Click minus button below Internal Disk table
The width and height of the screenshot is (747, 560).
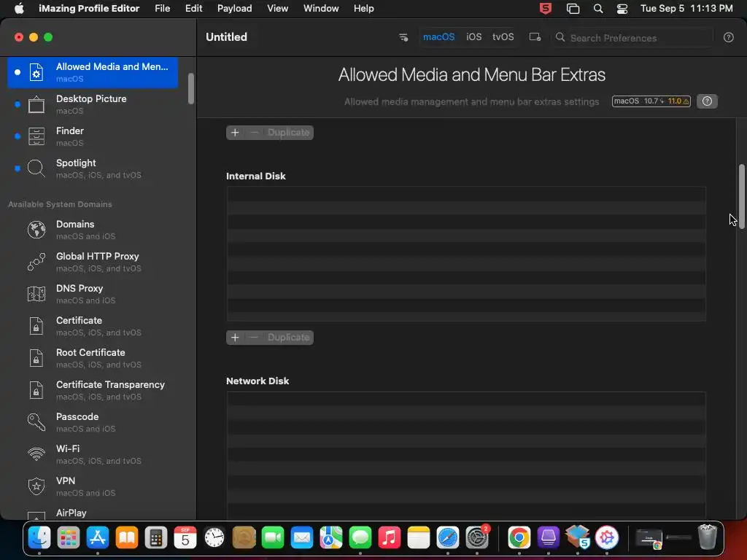pyautogui.click(x=254, y=337)
